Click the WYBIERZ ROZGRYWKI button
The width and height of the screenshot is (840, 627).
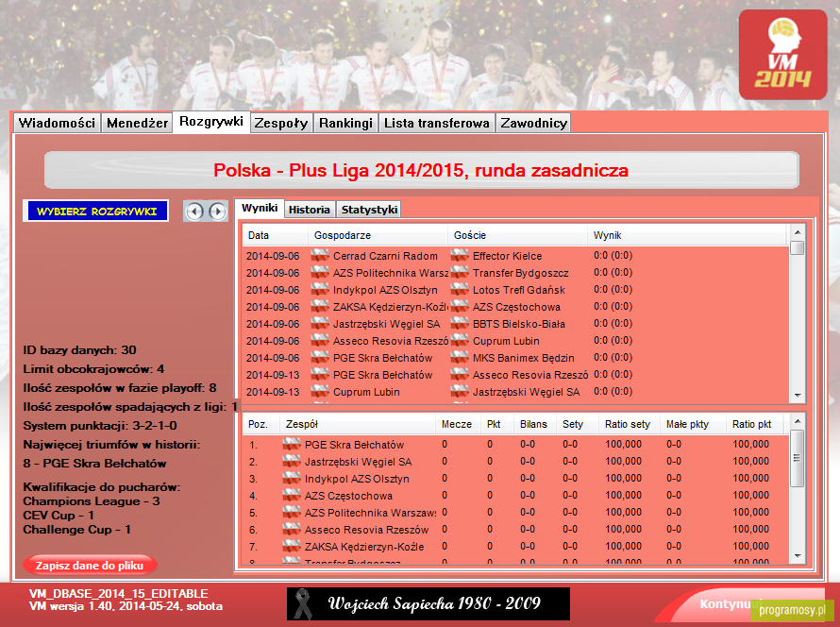[96, 212]
